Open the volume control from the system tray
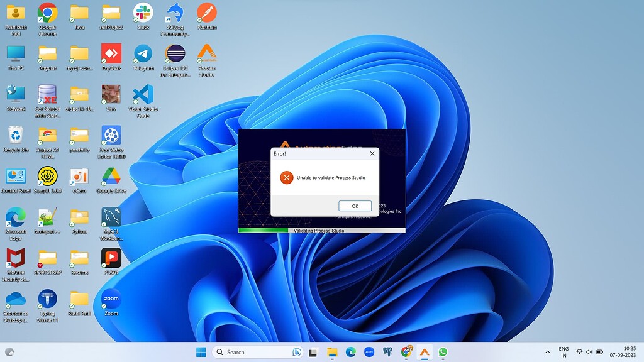This screenshot has width=644, height=362. pos(588,352)
